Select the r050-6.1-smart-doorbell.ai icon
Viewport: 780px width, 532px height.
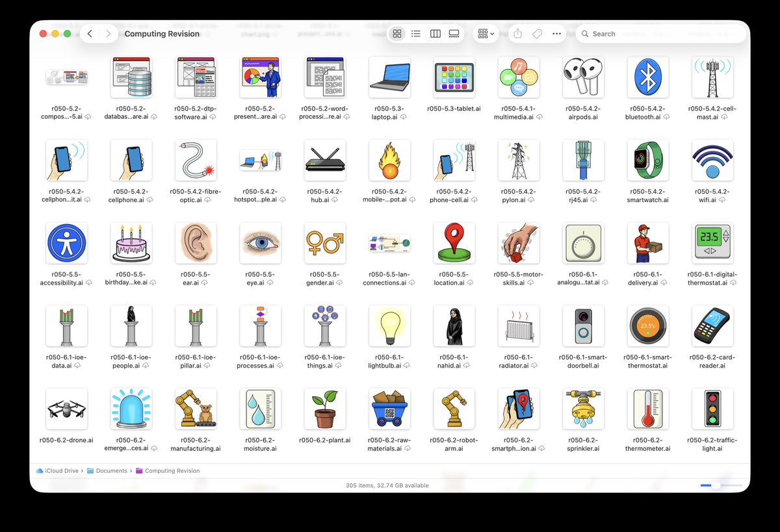pyautogui.click(x=584, y=327)
